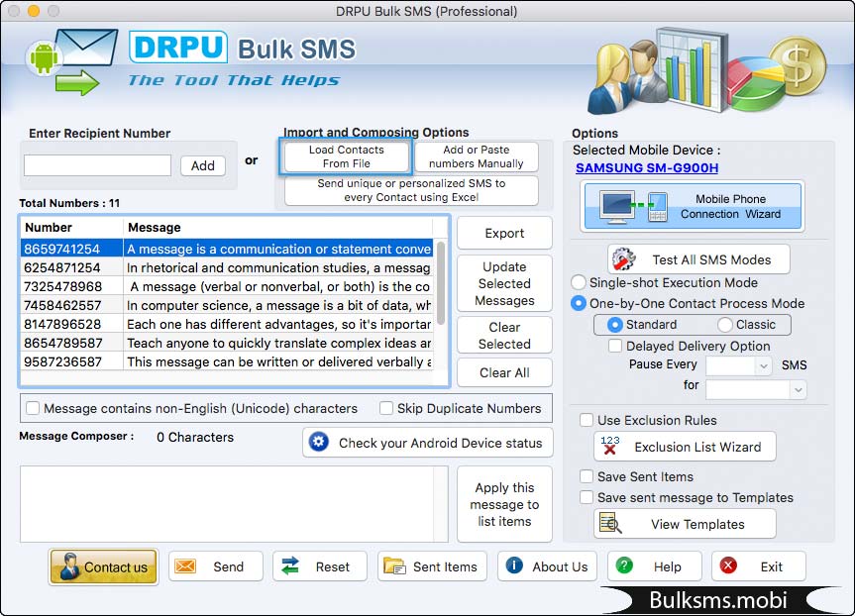Click the envelope icon on Send button

[x=185, y=566]
